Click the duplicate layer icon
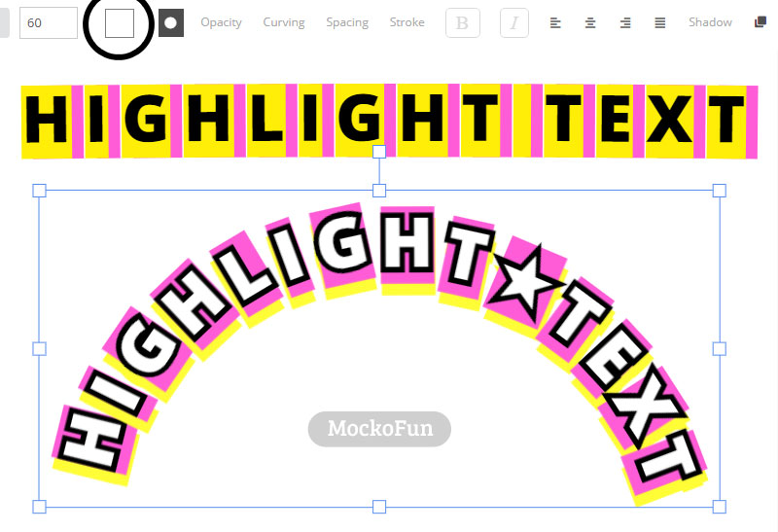This screenshot has width=778, height=532. (760, 22)
